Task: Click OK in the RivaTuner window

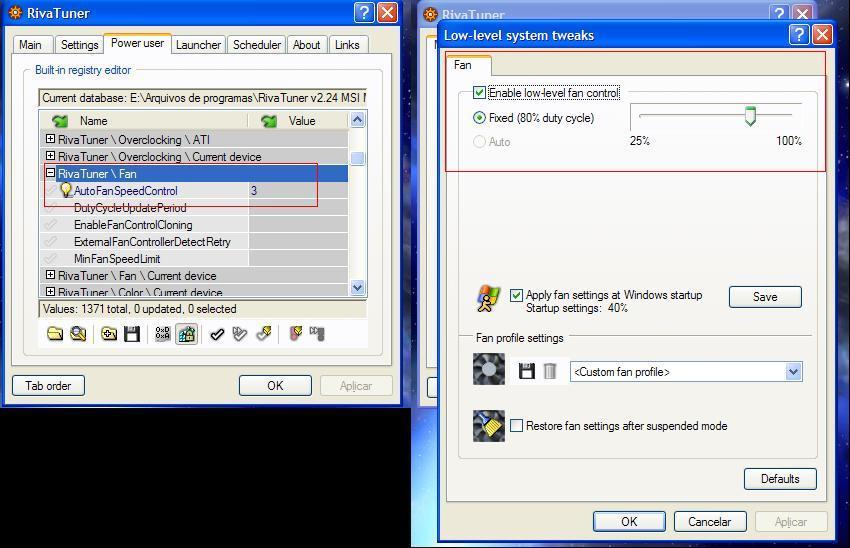Action: (x=275, y=385)
